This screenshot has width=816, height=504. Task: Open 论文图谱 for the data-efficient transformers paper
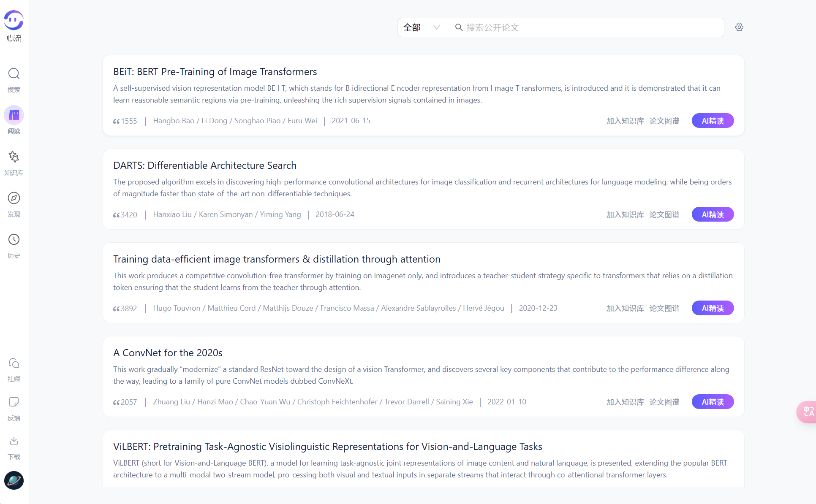(x=664, y=308)
